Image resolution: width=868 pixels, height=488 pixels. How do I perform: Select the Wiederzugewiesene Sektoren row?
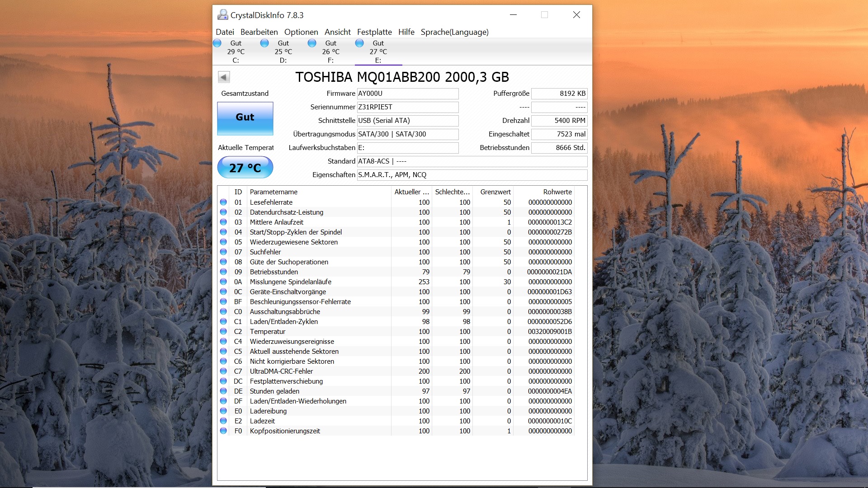294,242
